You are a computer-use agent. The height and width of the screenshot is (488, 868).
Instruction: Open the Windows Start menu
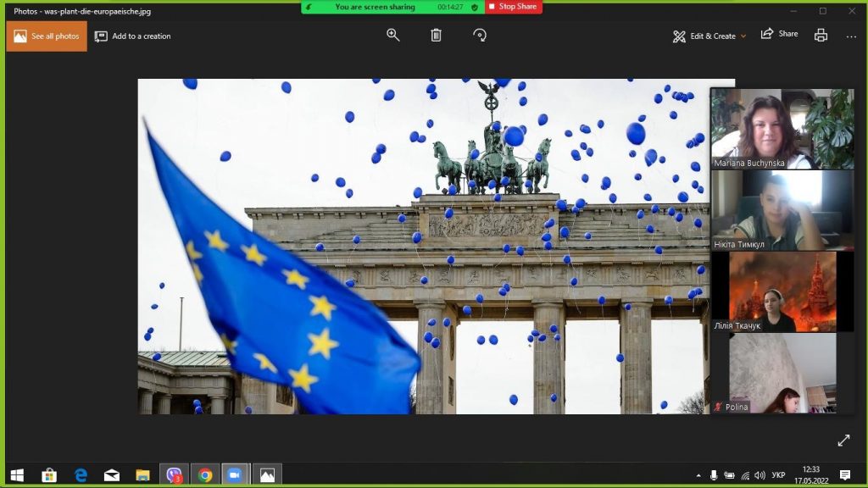17,475
